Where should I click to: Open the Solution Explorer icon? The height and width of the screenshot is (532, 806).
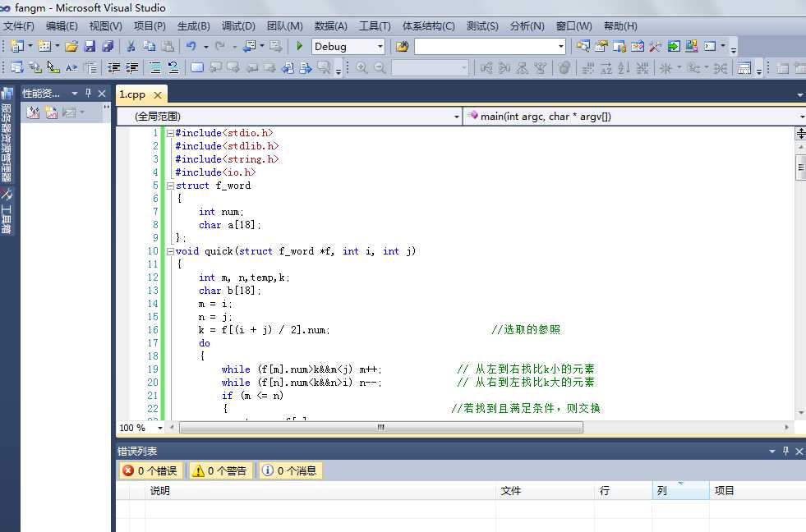(x=583, y=46)
